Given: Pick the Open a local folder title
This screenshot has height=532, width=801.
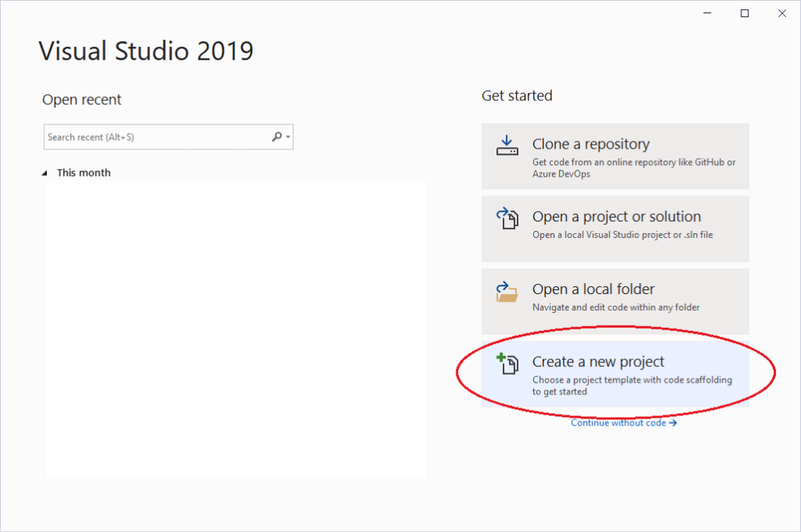Looking at the screenshot, I should [x=593, y=289].
